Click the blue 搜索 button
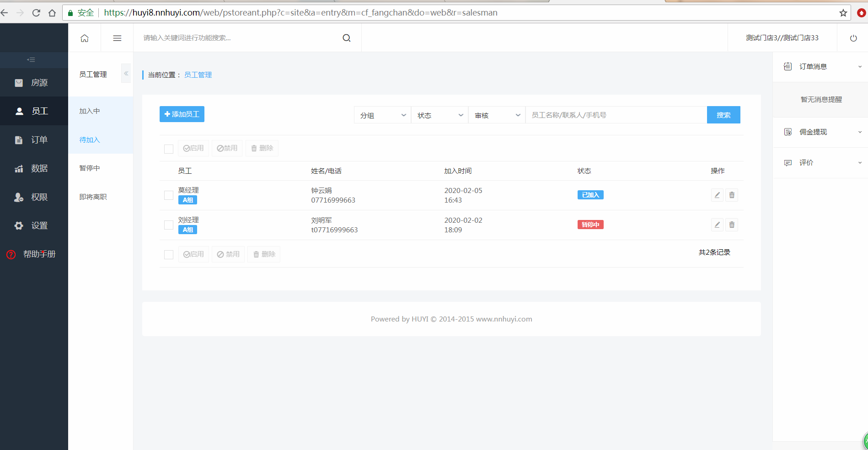 [x=723, y=115]
